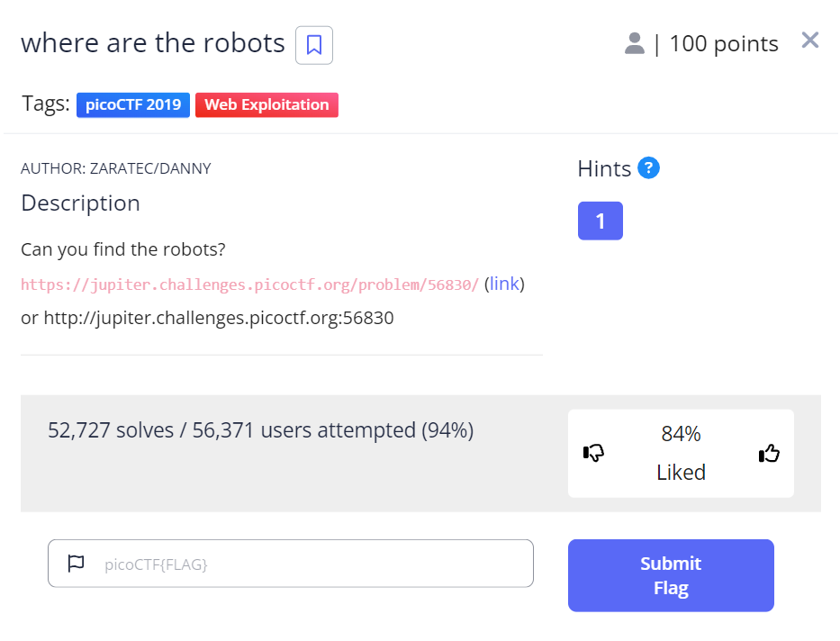Click the solves and attempts statistics text
This screenshot has height=641, width=840.
pos(260,430)
